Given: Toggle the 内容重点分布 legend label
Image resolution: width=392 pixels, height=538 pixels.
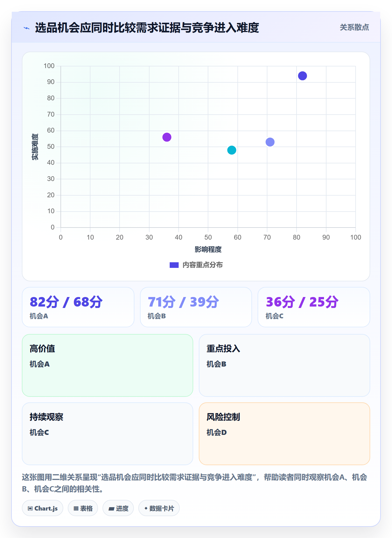Looking at the screenshot, I should [202, 265].
